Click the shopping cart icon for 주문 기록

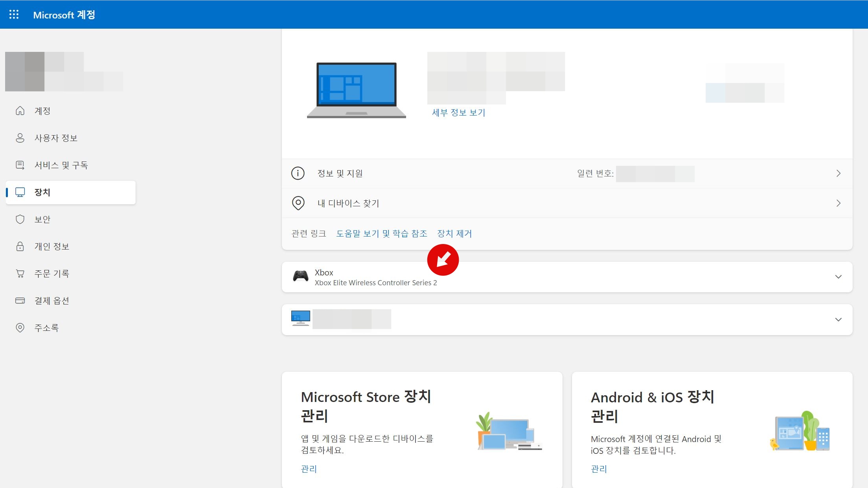pyautogui.click(x=20, y=273)
